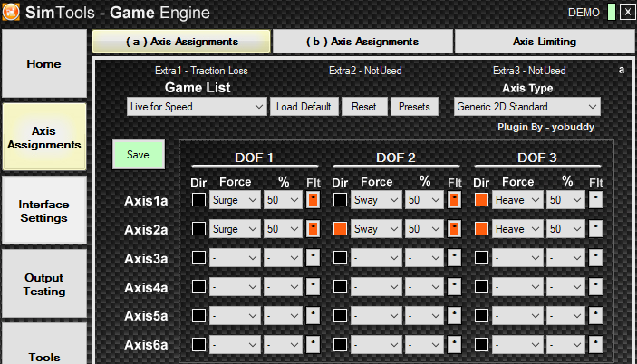Toggle Axis2a DOF 2 orange Dir box
637x364 pixels.
(340, 228)
